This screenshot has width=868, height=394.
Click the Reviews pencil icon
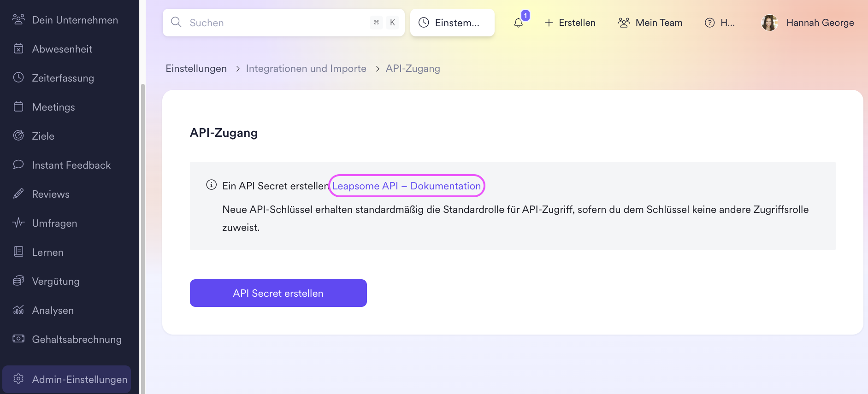(x=18, y=194)
